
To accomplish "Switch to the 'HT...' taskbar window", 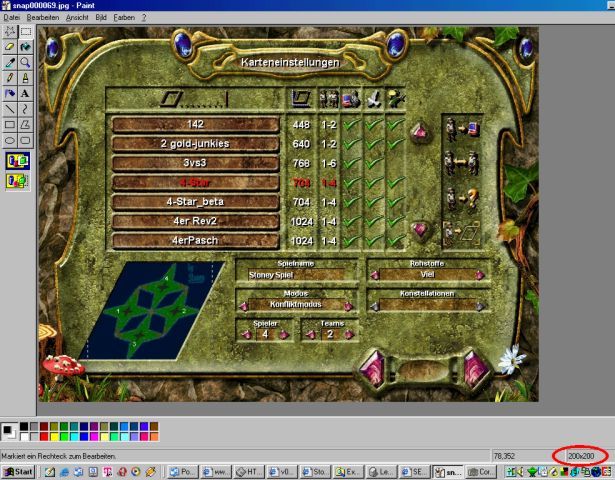I will [x=249, y=472].
